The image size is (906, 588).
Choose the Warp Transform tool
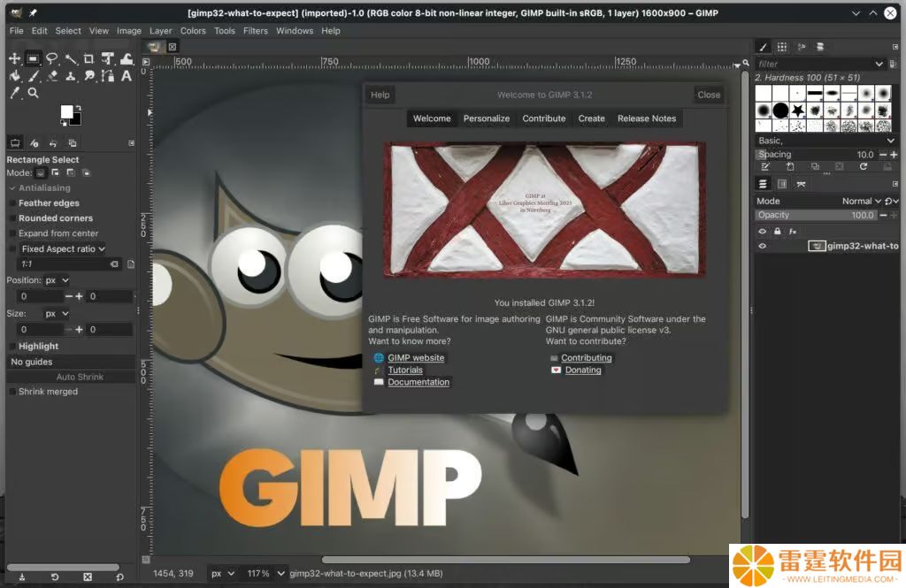coord(126,58)
